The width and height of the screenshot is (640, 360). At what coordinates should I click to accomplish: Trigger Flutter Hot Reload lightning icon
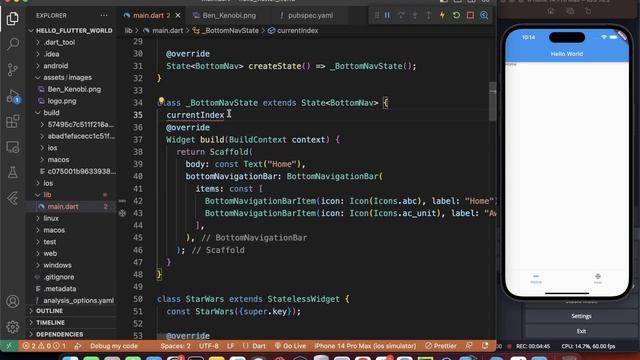(x=442, y=16)
